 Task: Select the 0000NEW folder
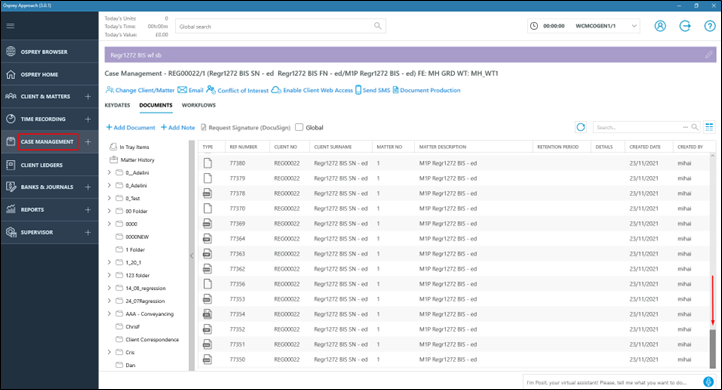132,237
